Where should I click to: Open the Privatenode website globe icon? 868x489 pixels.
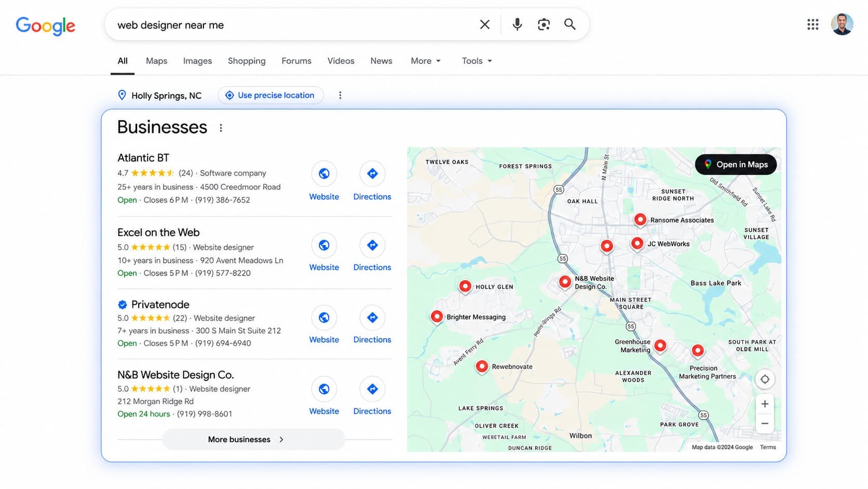[x=324, y=318]
